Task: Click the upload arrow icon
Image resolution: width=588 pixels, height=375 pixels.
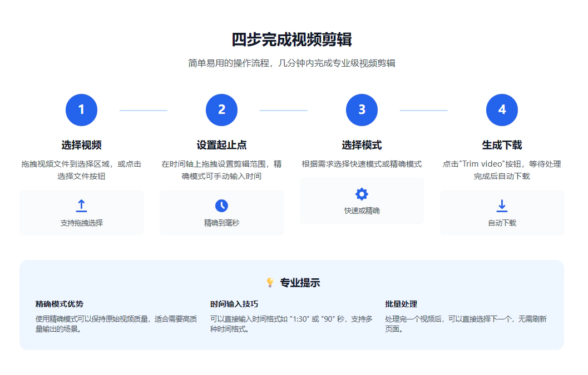Action: (81, 206)
